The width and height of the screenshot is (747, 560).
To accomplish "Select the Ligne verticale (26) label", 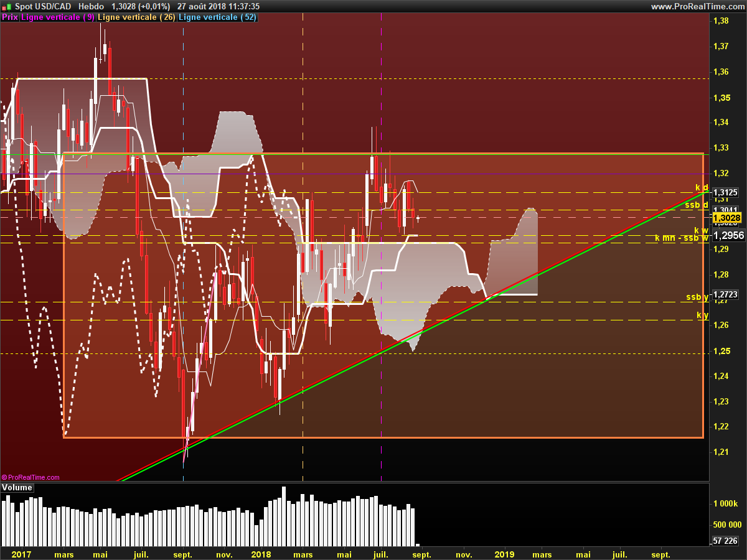I will pyautogui.click(x=137, y=17).
